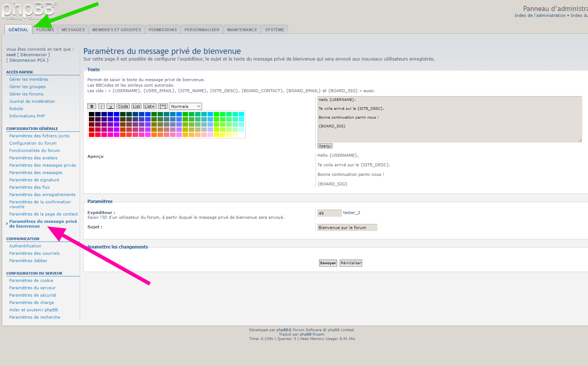Pick the black swatch in color palette
The height and width of the screenshot is (366, 588).
click(91, 114)
